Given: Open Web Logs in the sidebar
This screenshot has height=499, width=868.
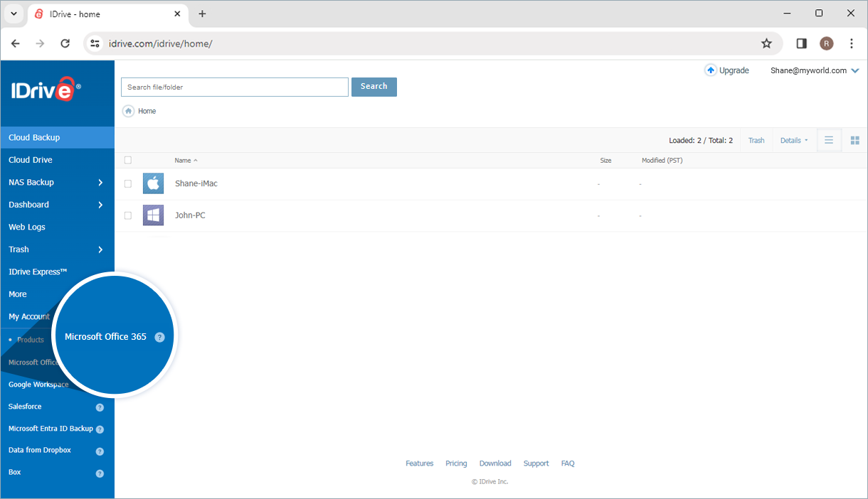Looking at the screenshot, I should 57,227.
